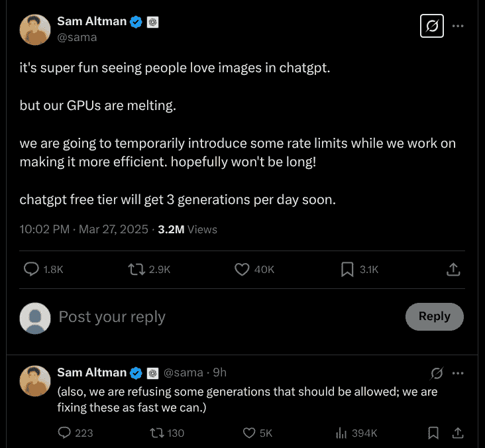485x448 pixels.
Task: Share the main post via share icon
Action: click(453, 269)
